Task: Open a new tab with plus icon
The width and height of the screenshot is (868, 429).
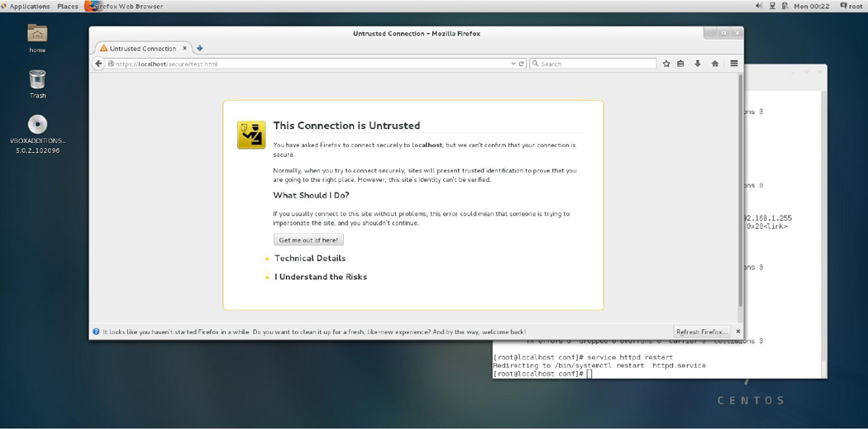Action: [x=200, y=48]
